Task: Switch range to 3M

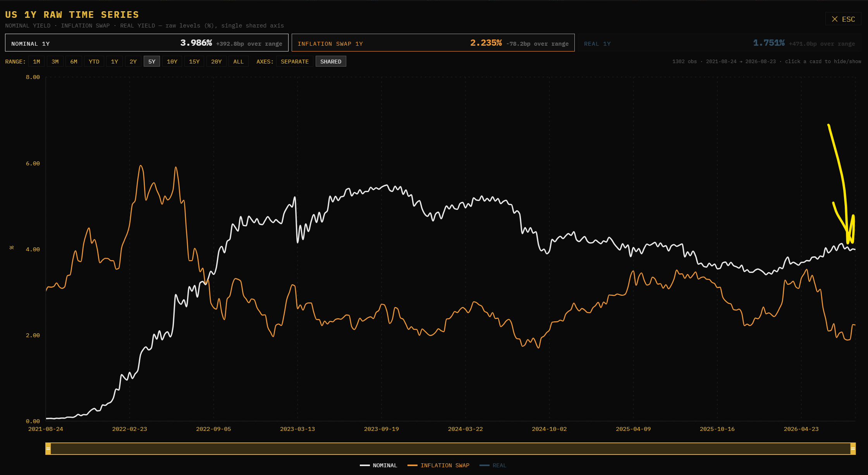Action: point(55,62)
